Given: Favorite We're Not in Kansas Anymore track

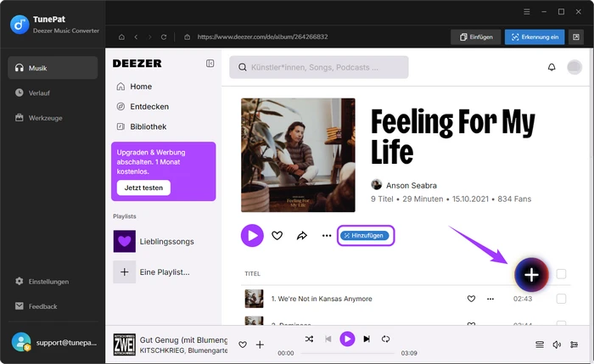Looking at the screenshot, I should tap(471, 299).
